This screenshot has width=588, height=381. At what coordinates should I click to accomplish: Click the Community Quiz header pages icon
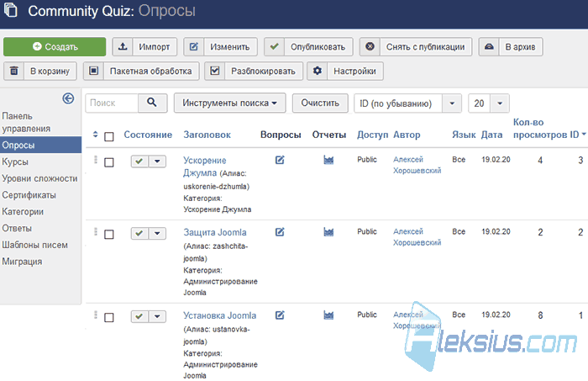11,10
